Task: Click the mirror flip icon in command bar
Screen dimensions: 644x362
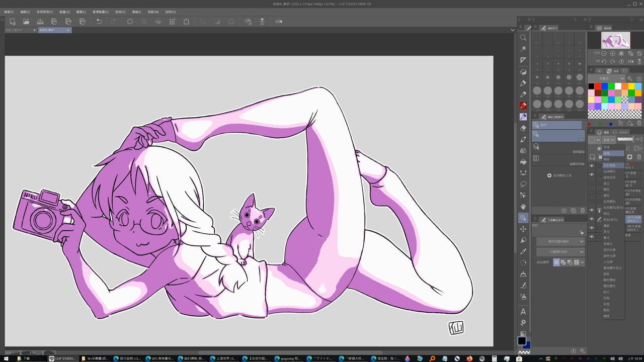Action: [x=279, y=22]
